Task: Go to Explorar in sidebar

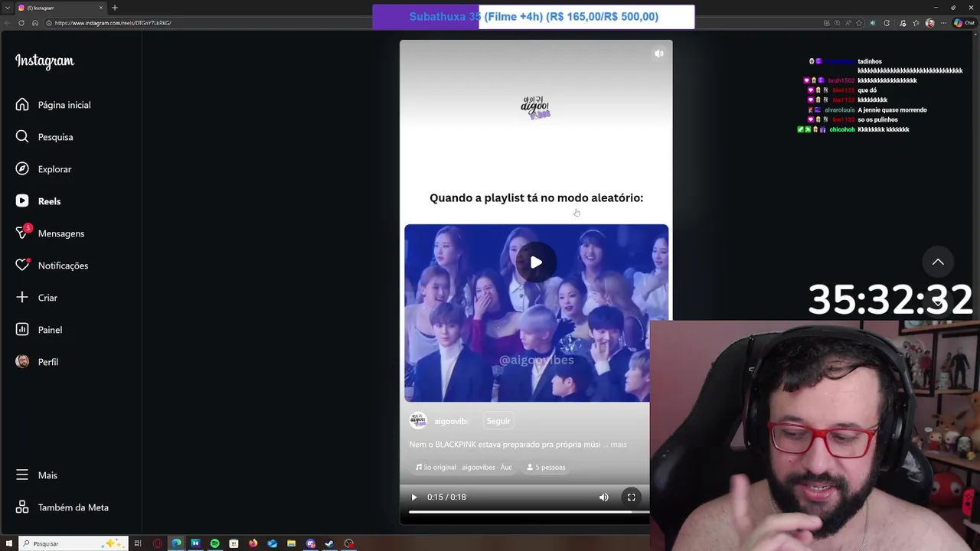Action: click(44, 169)
